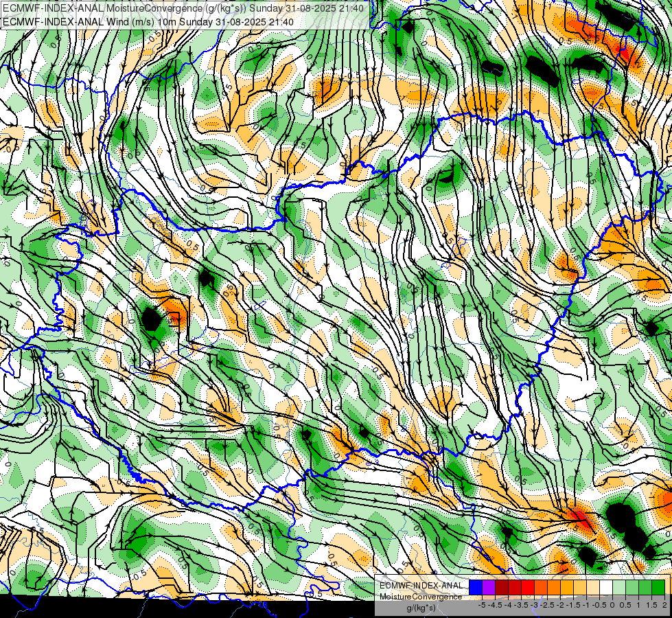The width and height of the screenshot is (672, 618).
Task: Pick the red swatch between -3.5 and -3
Action: click(x=528, y=587)
